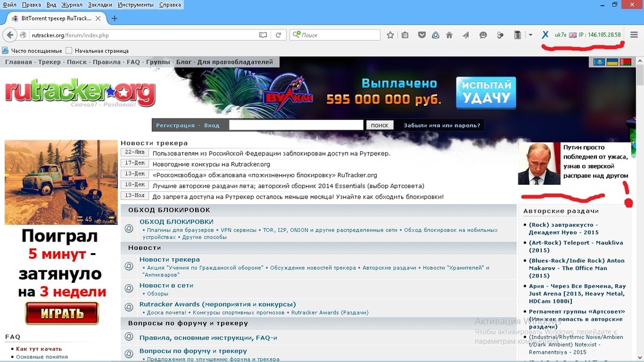The height and width of the screenshot is (362, 644).
Task: Open the Регистрация link
Action: 175,126
